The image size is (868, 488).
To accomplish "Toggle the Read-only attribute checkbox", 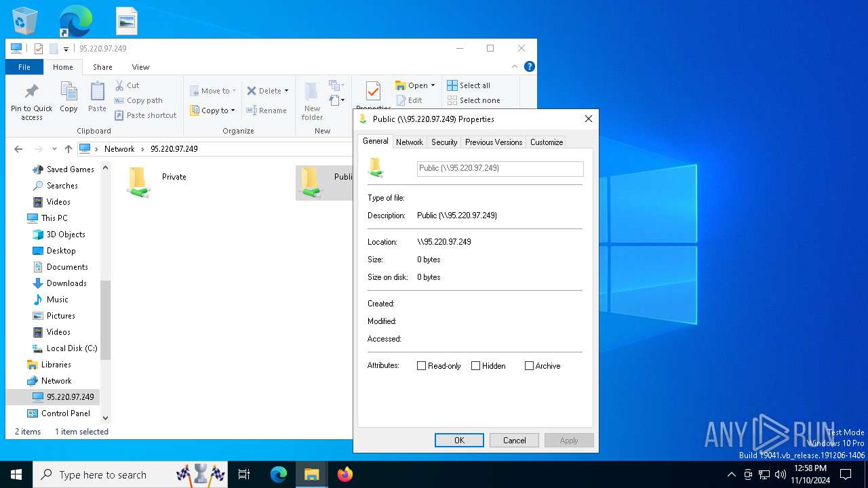I will 422,366.
